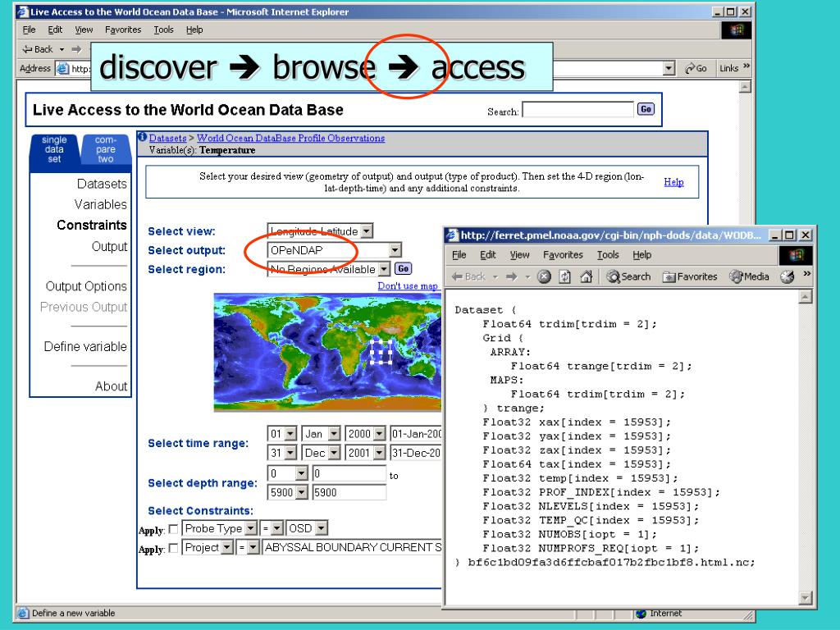The image size is (840, 630).
Task: Click Forward arrow in ferret popup window
Action: [512, 276]
